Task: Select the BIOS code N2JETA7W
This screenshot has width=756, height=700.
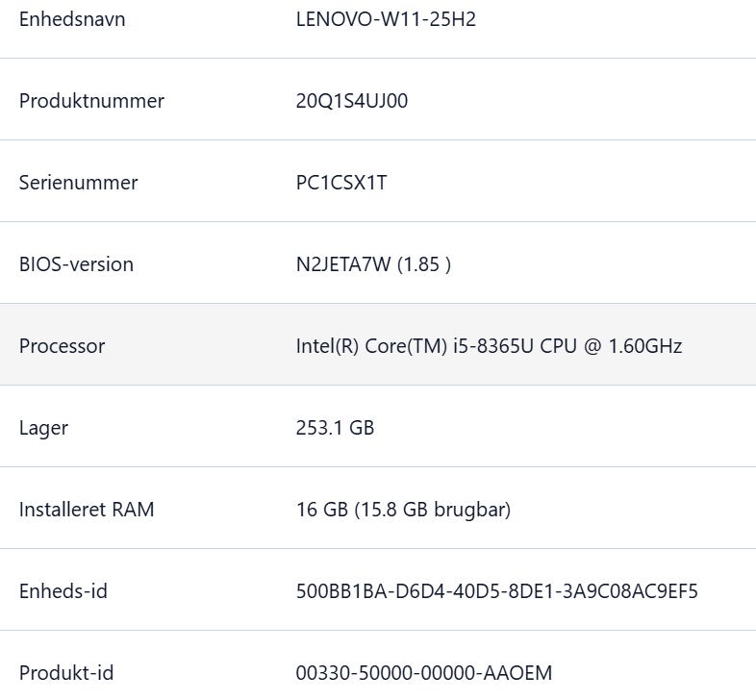Action: click(x=343, y=264)
